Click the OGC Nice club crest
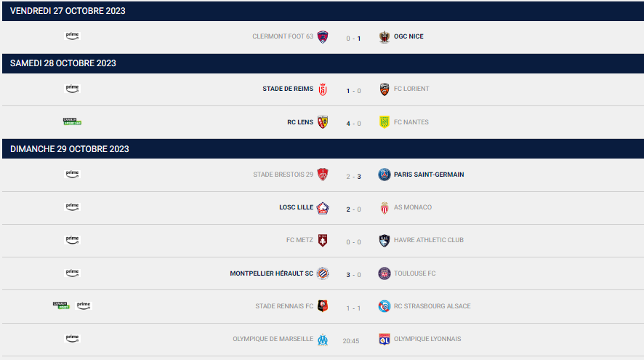 coord(384,37)
